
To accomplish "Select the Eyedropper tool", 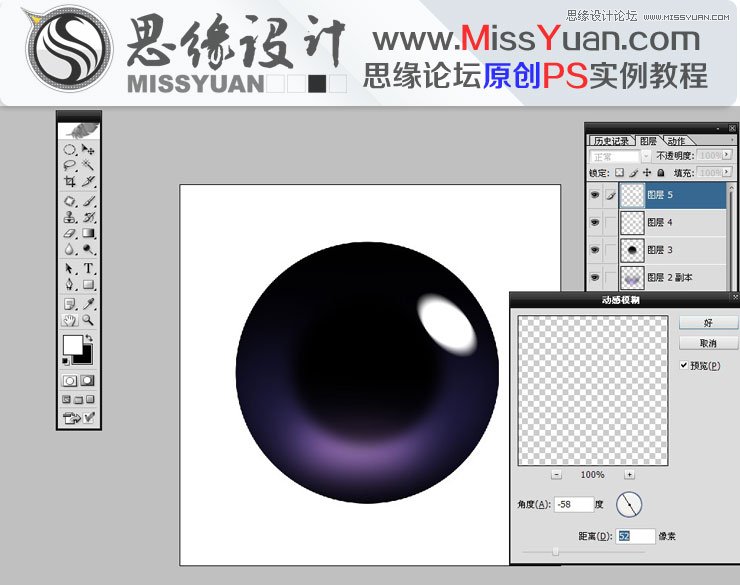I will coord(88,304).
